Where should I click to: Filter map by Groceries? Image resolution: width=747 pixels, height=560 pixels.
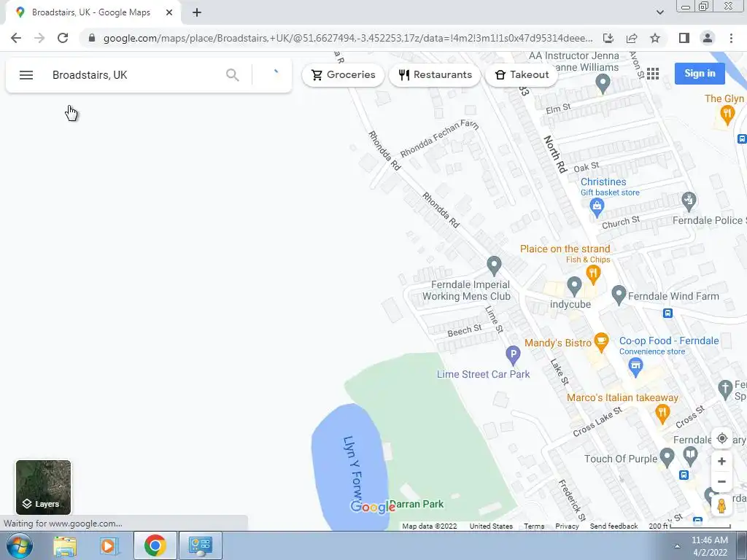pyautogui.click(x=343, y=75)
